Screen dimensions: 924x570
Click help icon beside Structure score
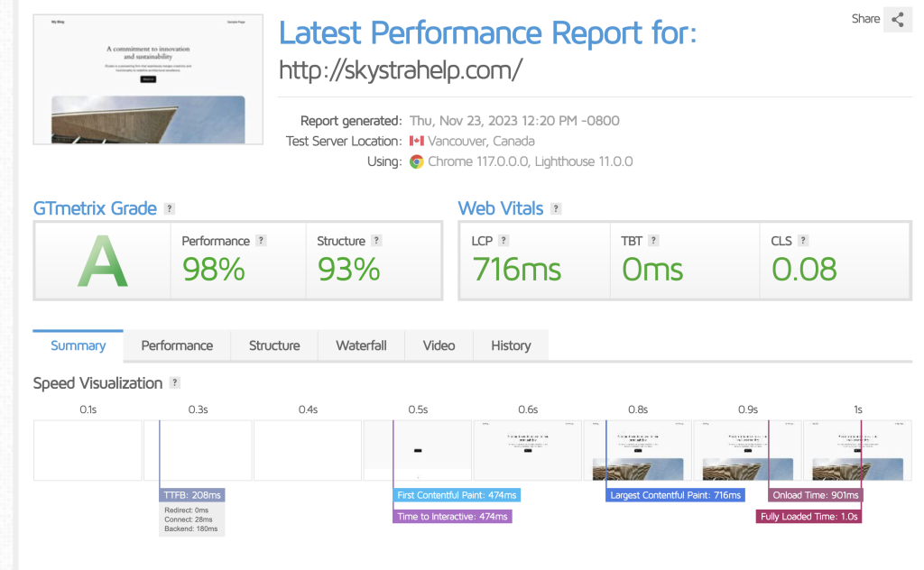376,241
